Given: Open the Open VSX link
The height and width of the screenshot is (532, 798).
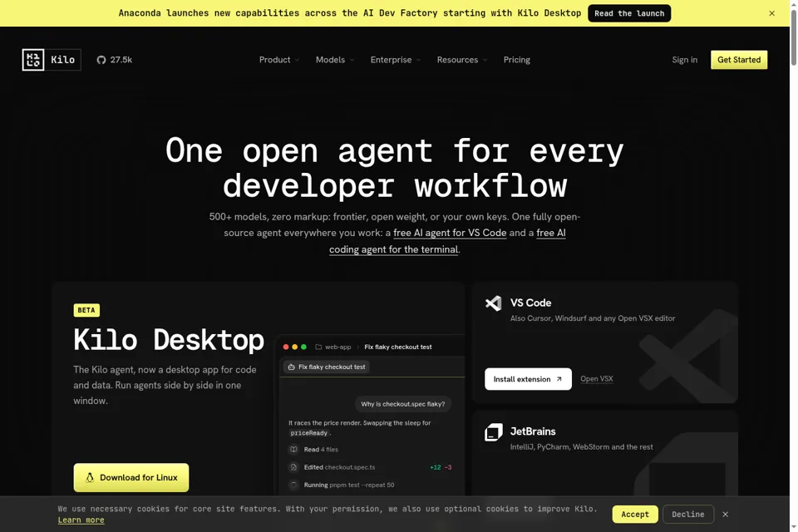Looking at the screenshot, I should click(597, 379).
